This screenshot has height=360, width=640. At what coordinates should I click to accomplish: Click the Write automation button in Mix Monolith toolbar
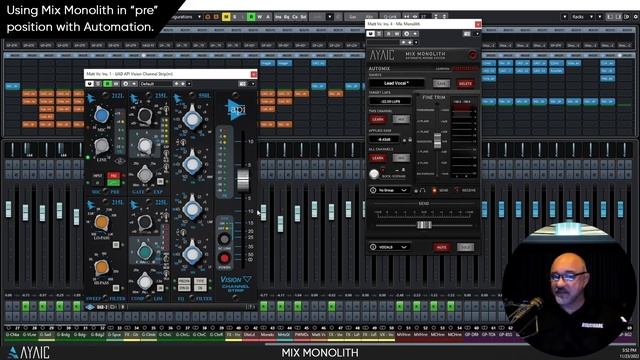[396, 34]
